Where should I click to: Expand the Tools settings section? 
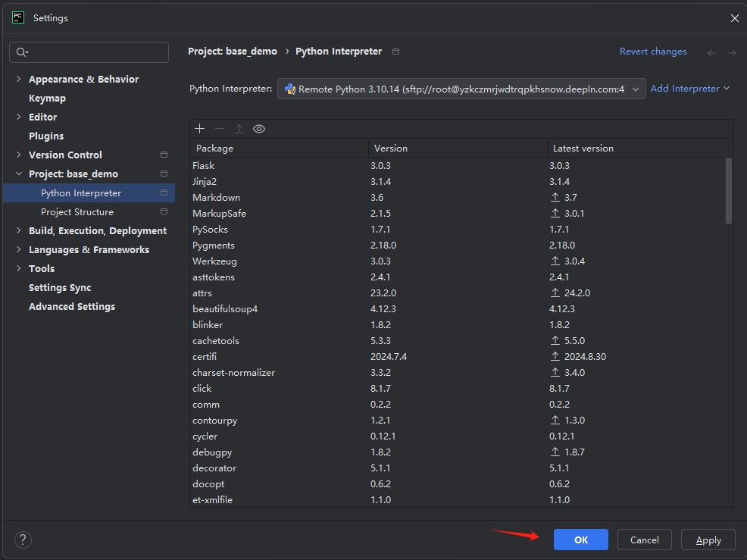(x=19, y=268)
